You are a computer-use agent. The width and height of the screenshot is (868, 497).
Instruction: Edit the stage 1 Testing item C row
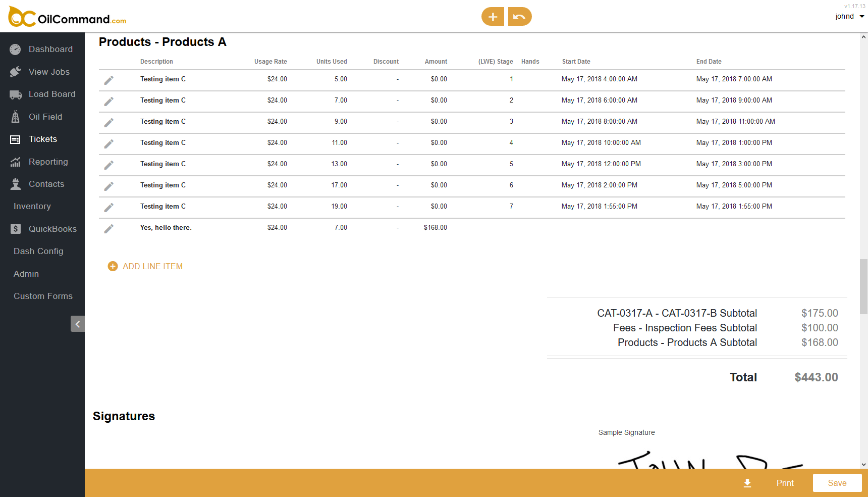click(x=108, y=80)
